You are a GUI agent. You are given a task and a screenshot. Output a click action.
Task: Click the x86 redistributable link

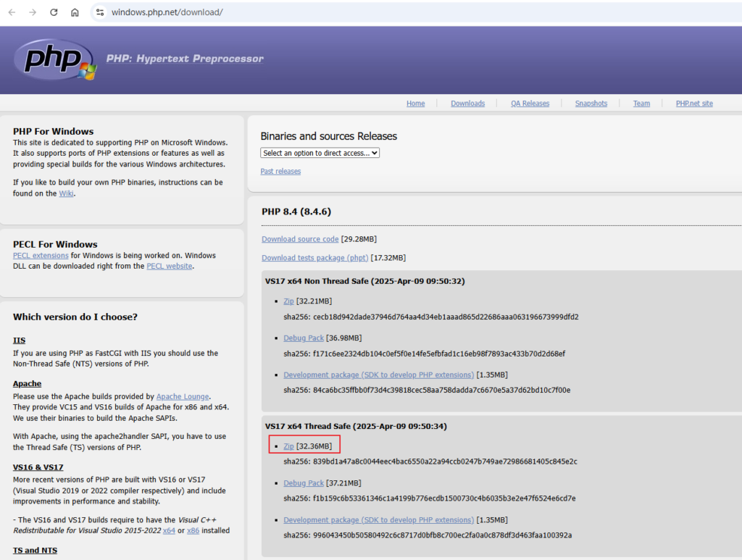pyautogui.click(x=193, y=530)
